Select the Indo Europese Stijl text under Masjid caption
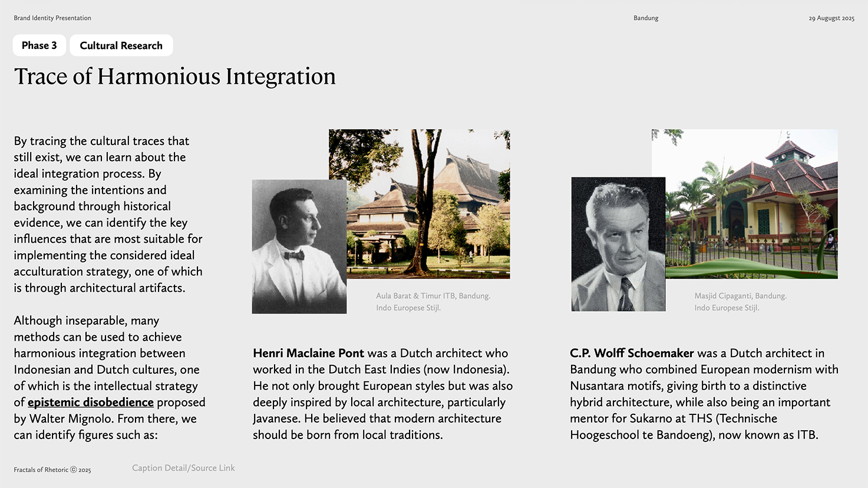The image size is (868, 488). (x=727, y=308)
